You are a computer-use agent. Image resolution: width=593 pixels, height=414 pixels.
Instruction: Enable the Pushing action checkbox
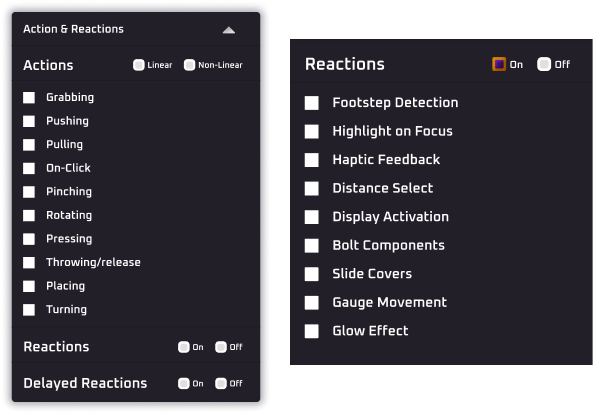(29, 121)
